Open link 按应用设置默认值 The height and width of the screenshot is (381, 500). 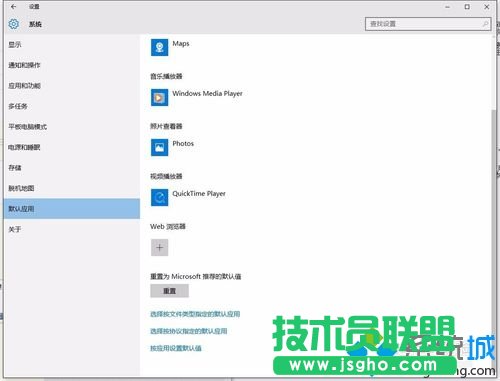pos(176,348)
